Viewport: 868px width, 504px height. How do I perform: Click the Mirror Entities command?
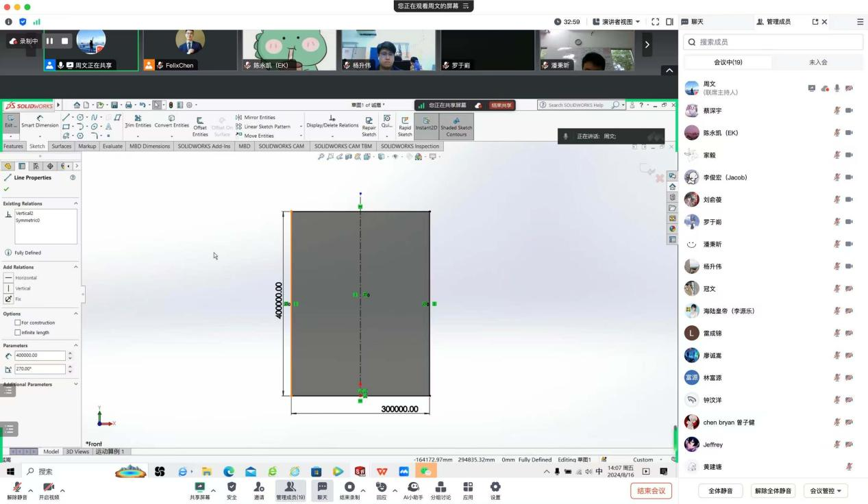256,118
